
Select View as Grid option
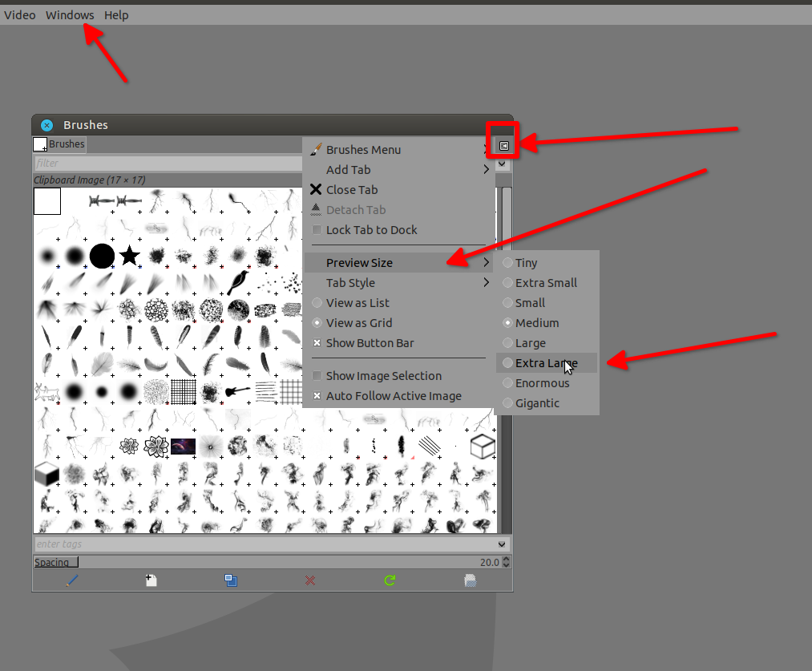click(x=399, y=323)
